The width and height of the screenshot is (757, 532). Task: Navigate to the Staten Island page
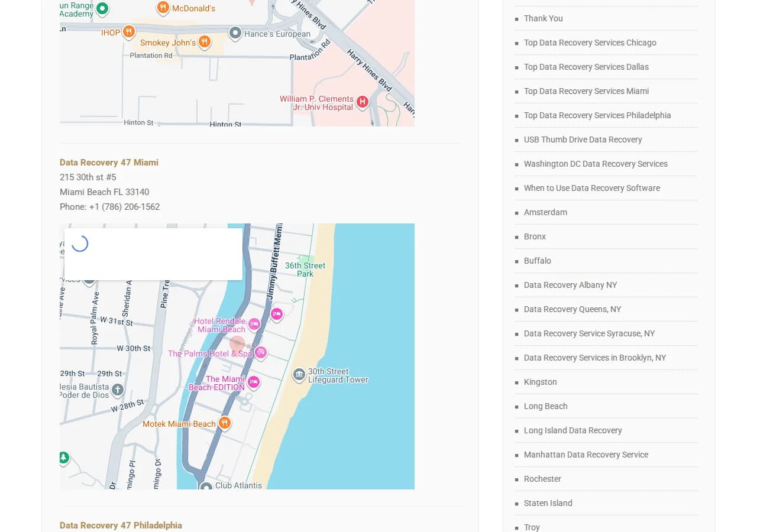click(548, 503)
